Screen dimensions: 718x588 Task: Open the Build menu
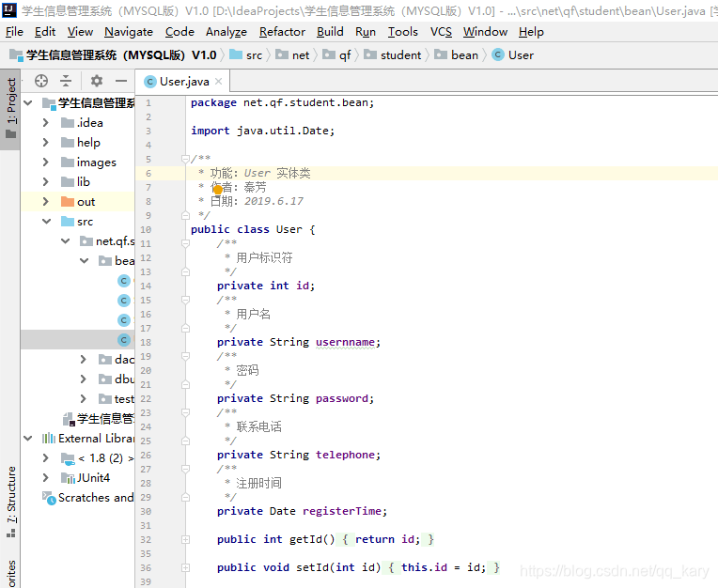330,32
